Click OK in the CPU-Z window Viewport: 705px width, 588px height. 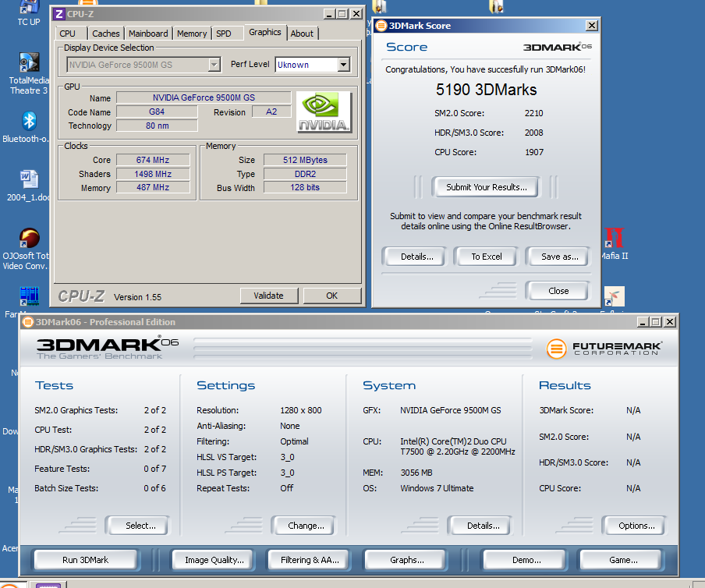(x=331, y=296)
